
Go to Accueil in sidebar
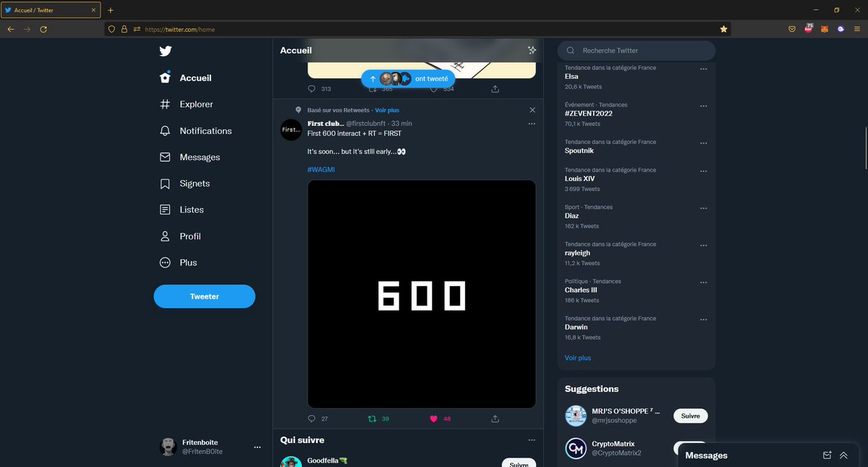186,78
